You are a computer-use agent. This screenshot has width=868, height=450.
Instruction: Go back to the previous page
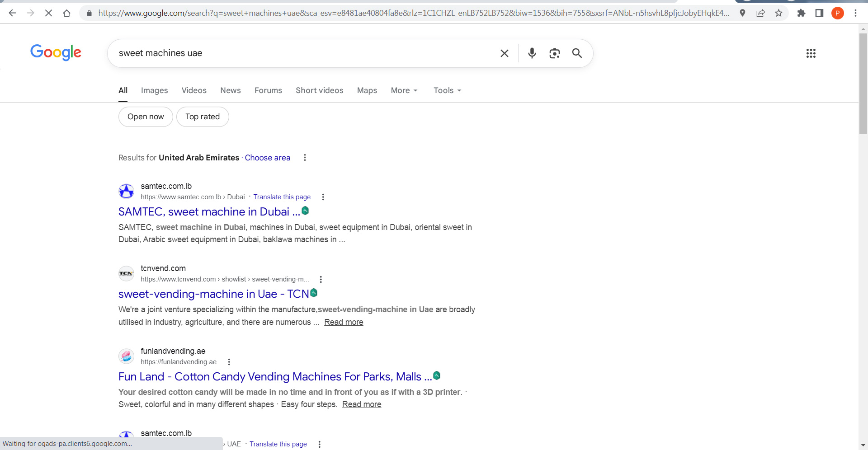pyautogui.click(x=12, y=13)
